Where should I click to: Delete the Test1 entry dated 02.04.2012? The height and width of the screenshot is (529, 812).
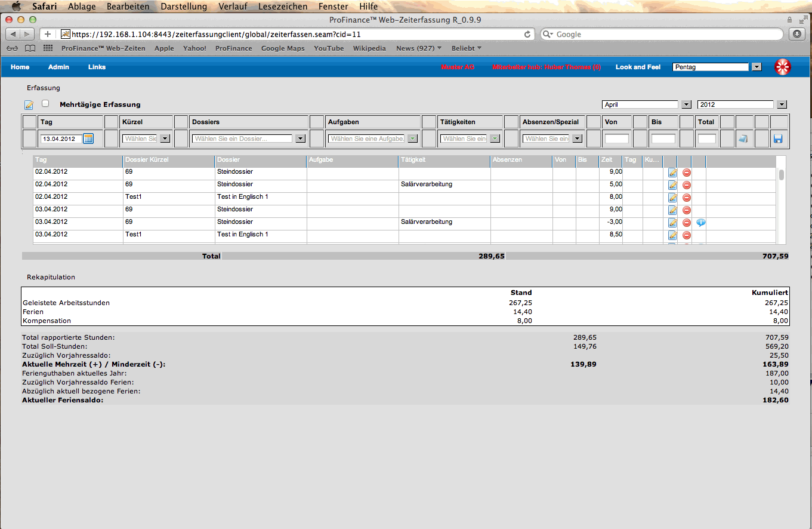pos(687,198)
